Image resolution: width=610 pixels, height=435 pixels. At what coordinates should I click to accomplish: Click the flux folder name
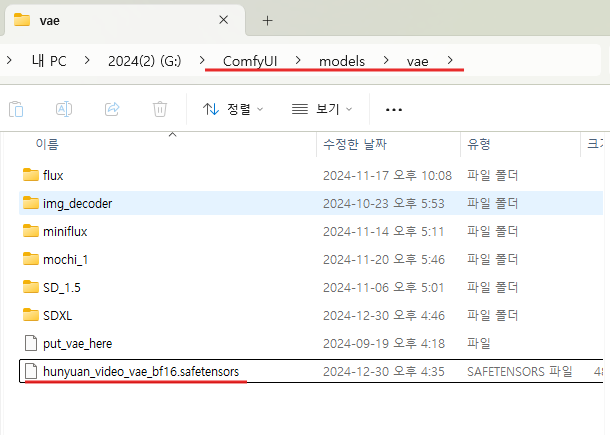pyautogui.click(x=53, y=175)
